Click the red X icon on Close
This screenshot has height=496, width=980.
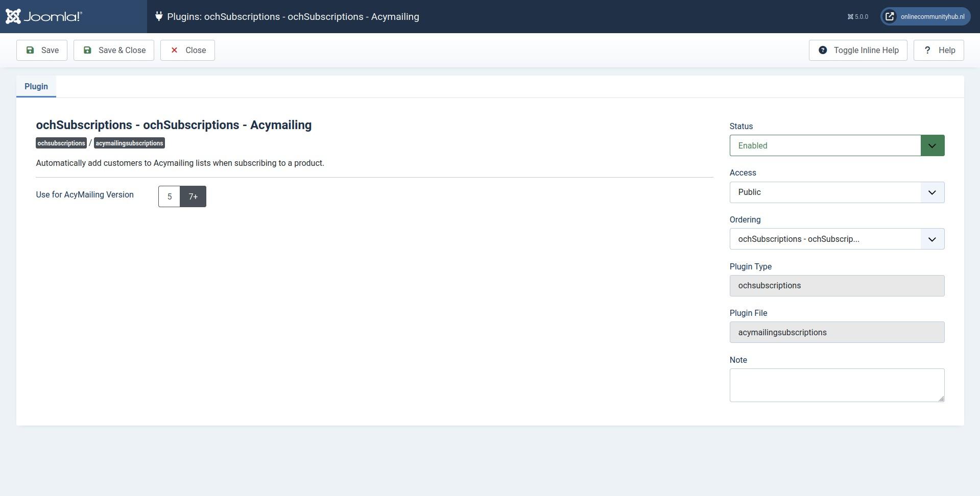tap(174, 50)
